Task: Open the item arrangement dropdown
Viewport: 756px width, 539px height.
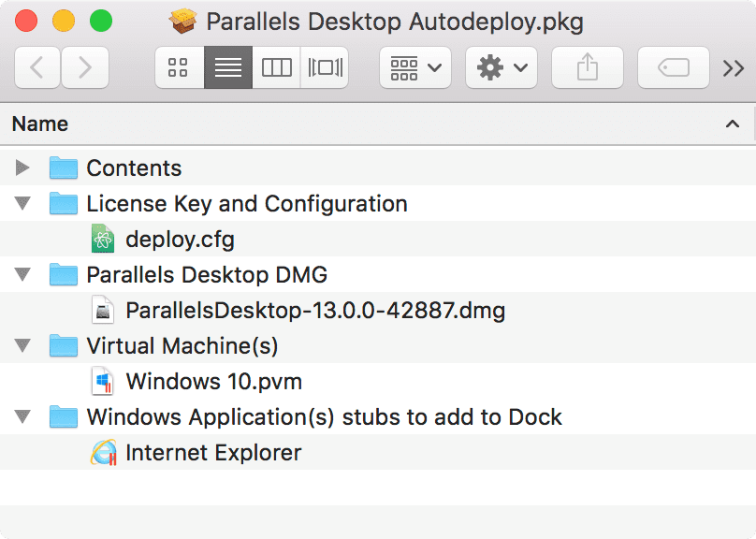Action: [x=415, y=67]
